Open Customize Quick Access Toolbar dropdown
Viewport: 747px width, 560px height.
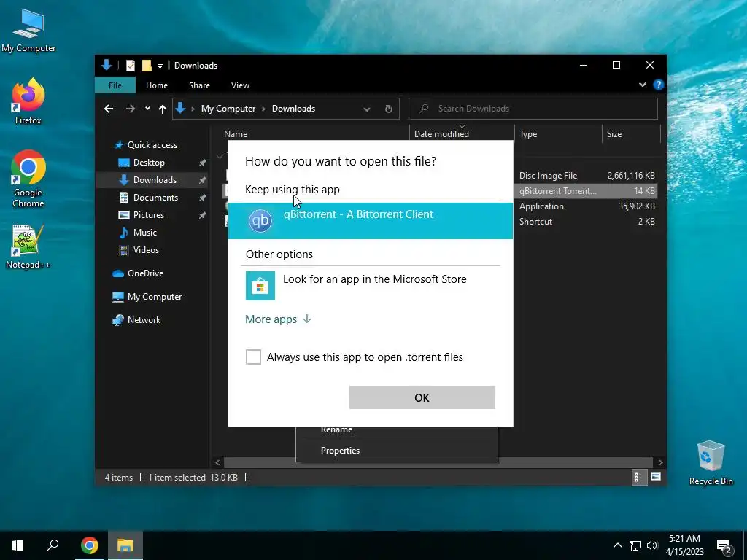coord(160,66)
